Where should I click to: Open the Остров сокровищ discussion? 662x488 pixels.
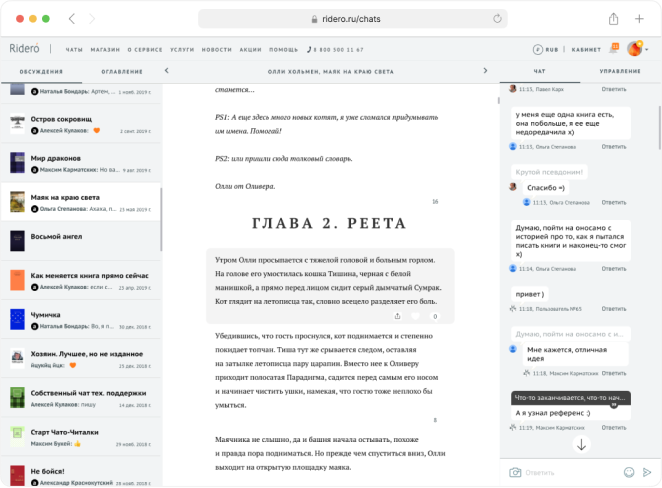pyautogui.click(x=62, y=120)
